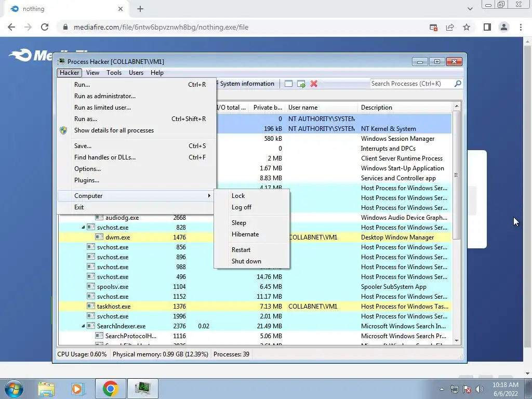532x399 pixels.
Task: Open the Help menu in Process Hacker
Action: 157,73
